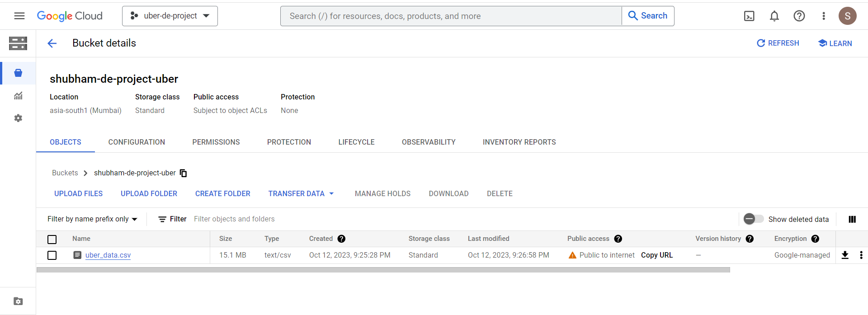Open the Settings gear sidebar icon
Image resolution: width=868 pixels, height=315 pixels.
pos(18,118)
